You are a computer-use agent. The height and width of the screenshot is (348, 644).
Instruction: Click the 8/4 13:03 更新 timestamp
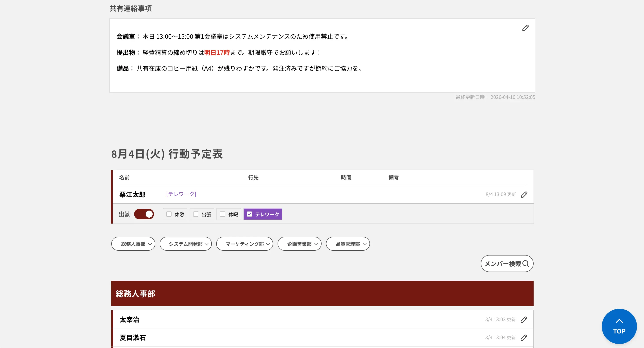pyautogui.click(x=500, y=320)
